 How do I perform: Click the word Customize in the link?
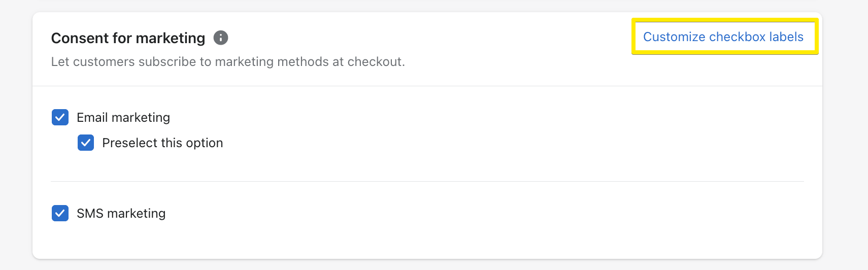(674, 37)
